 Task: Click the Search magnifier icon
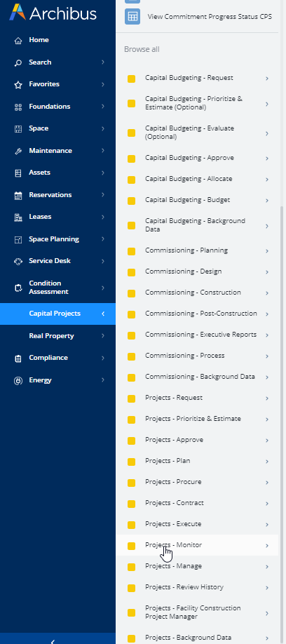pos(18,62)
